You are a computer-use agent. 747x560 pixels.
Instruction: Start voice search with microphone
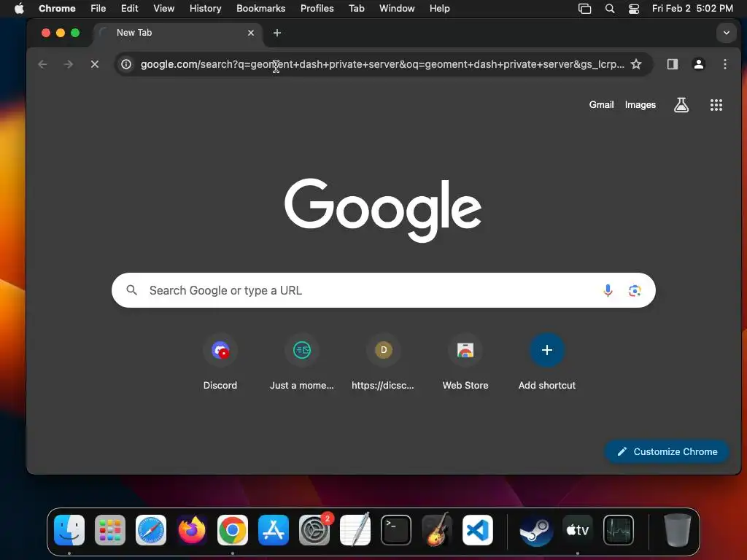pos(608,290)
